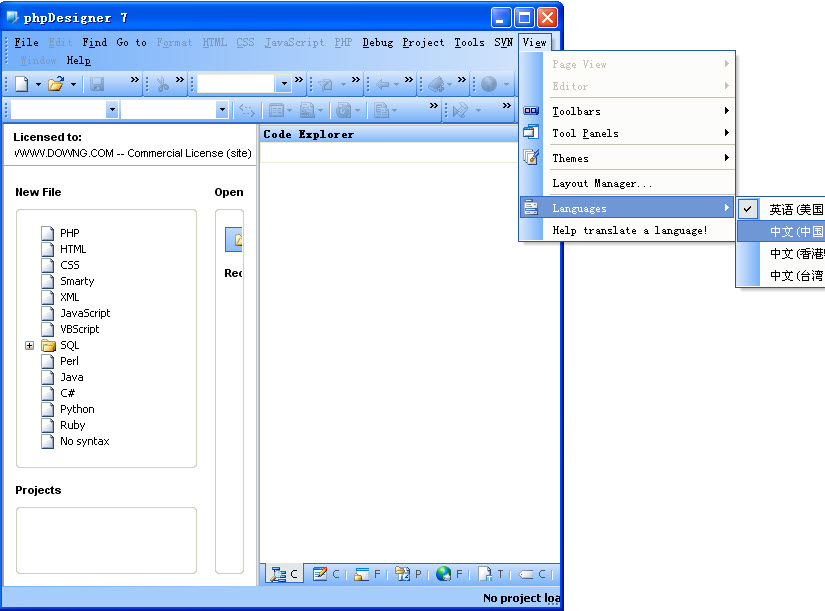
Task: Create a new Ruby file
Action: (73, 425)
